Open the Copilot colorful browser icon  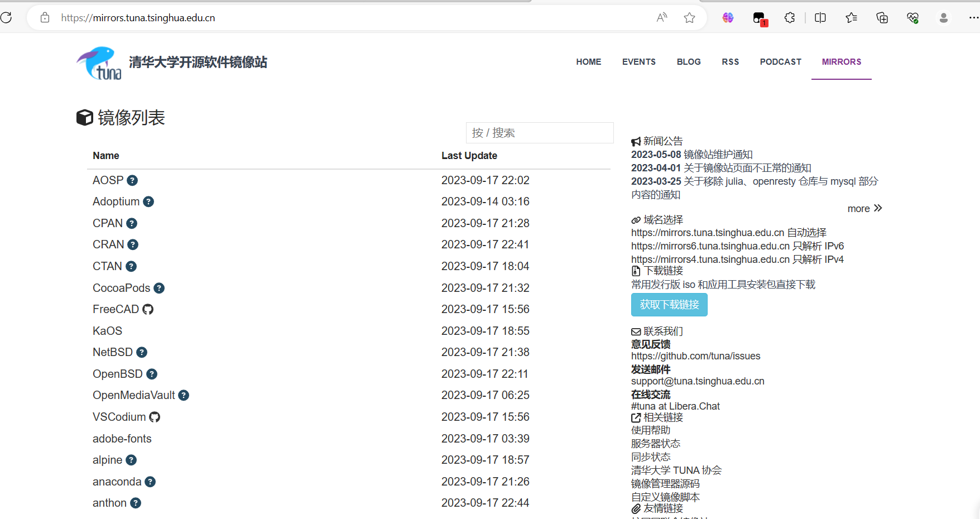coord(728,18)
